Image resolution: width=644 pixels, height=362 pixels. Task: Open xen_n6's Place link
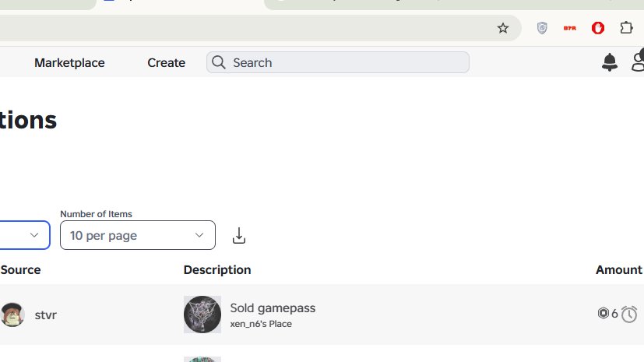261,324
